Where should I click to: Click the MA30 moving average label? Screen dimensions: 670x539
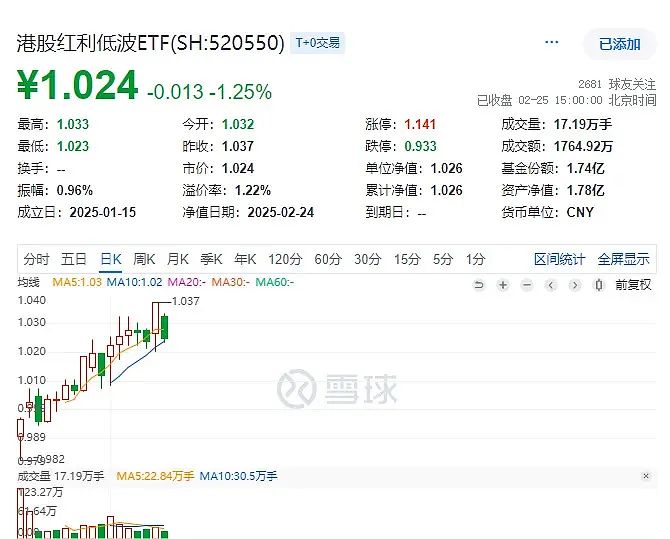231,282
